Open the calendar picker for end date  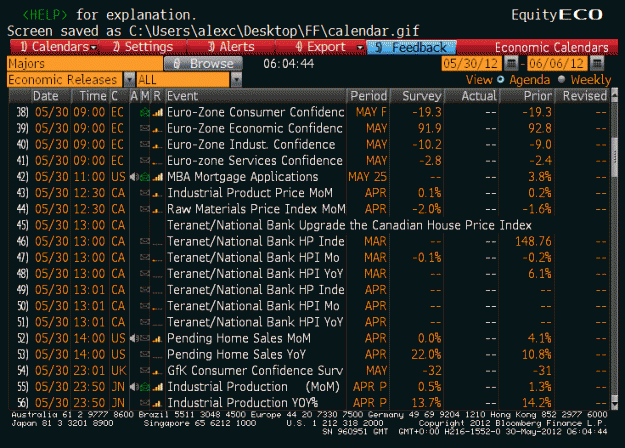coord(597,63)
